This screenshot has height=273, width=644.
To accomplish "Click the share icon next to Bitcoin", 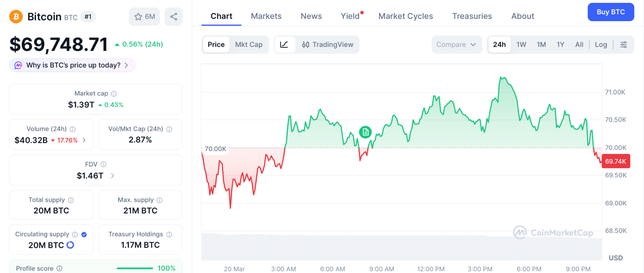I will pyautogui.click(x=174, y=17).
